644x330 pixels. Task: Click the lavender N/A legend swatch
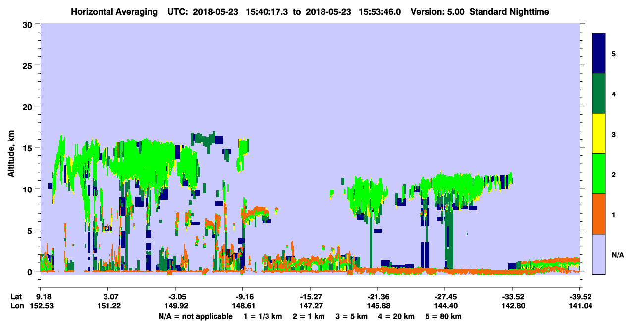pos(599,254)
